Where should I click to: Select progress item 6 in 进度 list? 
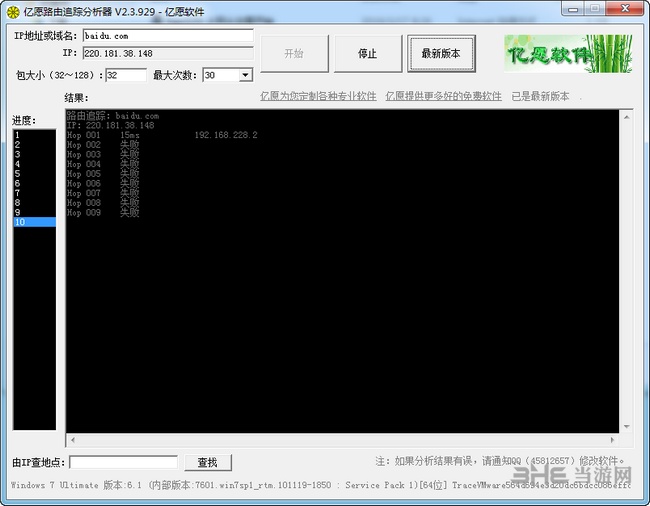(x=35, y=183)
